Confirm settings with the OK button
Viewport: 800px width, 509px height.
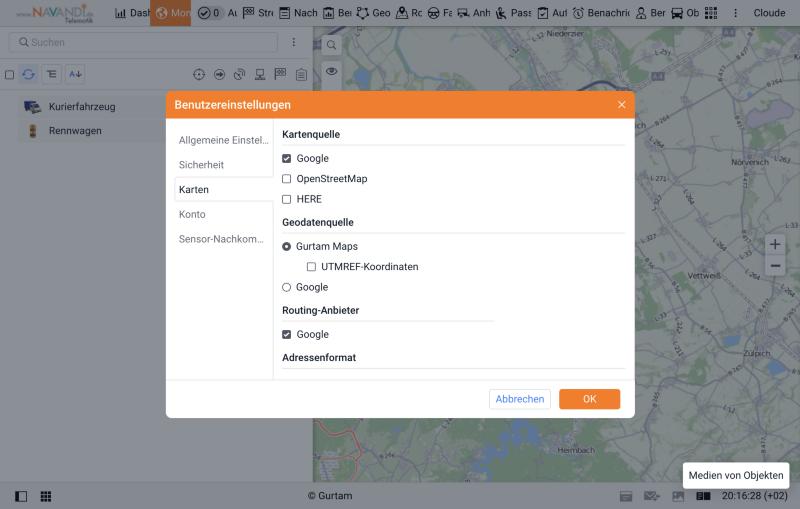[589, 399]
